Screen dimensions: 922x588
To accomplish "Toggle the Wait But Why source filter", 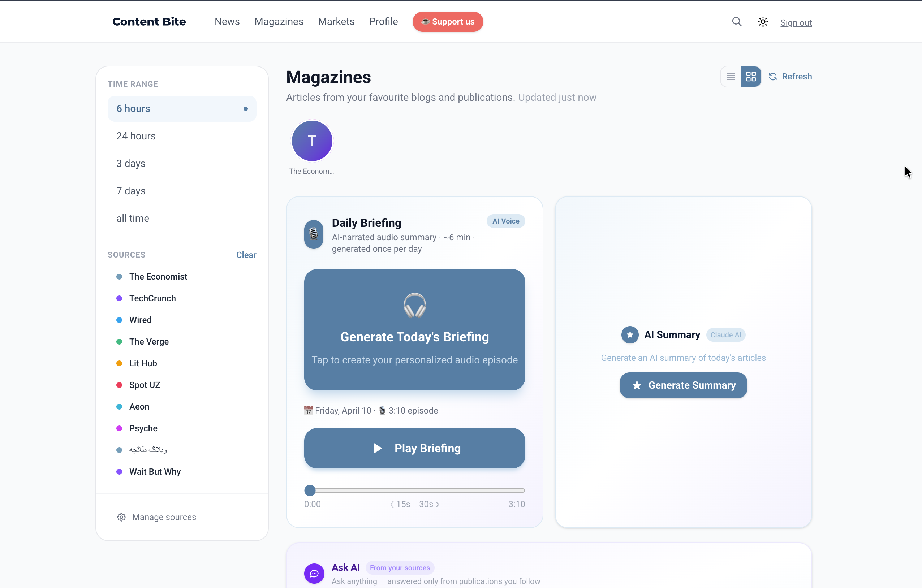I will coord(155,472).
